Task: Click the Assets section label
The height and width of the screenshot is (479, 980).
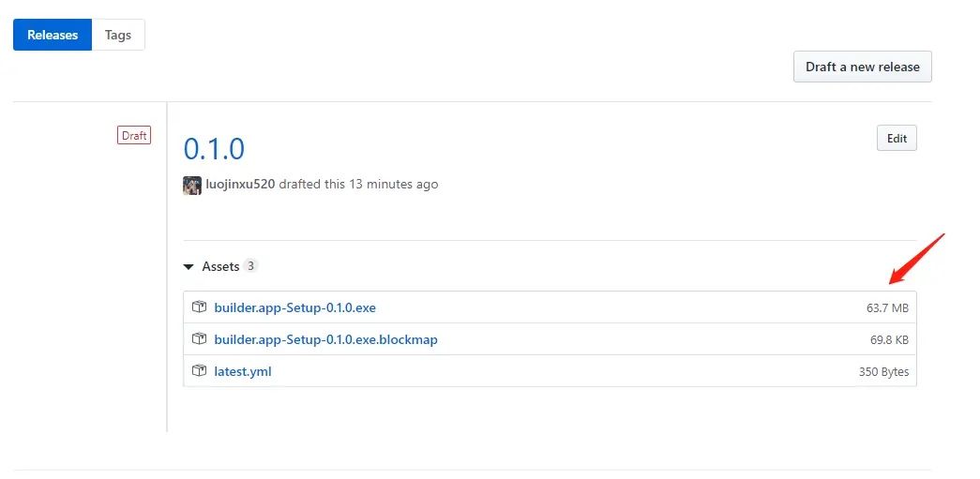Action: (220, 266)
